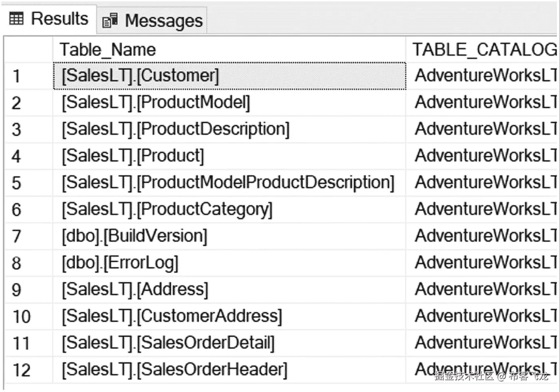Click the [SalesLT].[ProductModelProductDescription] cell

pyautogui.click(x=229, y=183)
